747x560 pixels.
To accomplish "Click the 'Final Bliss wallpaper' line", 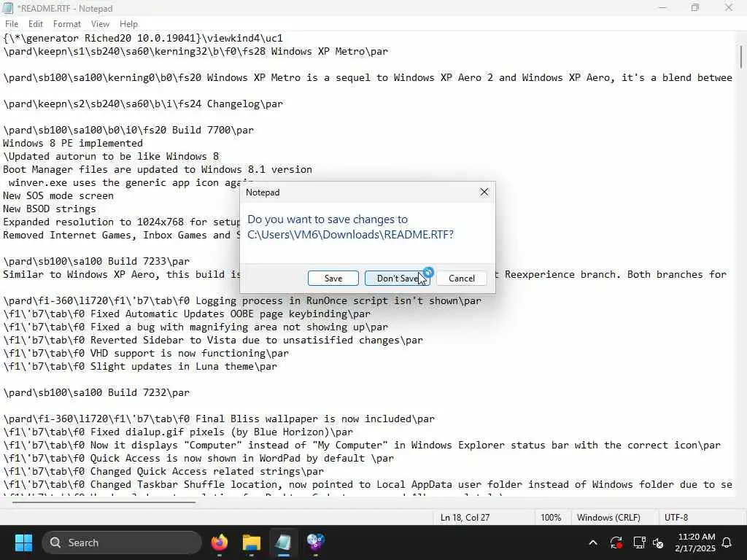I will coord(219,419).
